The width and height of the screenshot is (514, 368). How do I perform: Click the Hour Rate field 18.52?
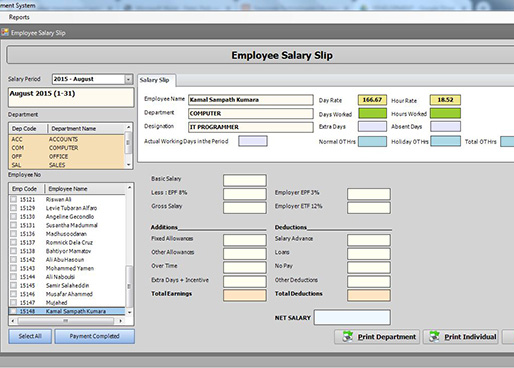coord(445,100)
